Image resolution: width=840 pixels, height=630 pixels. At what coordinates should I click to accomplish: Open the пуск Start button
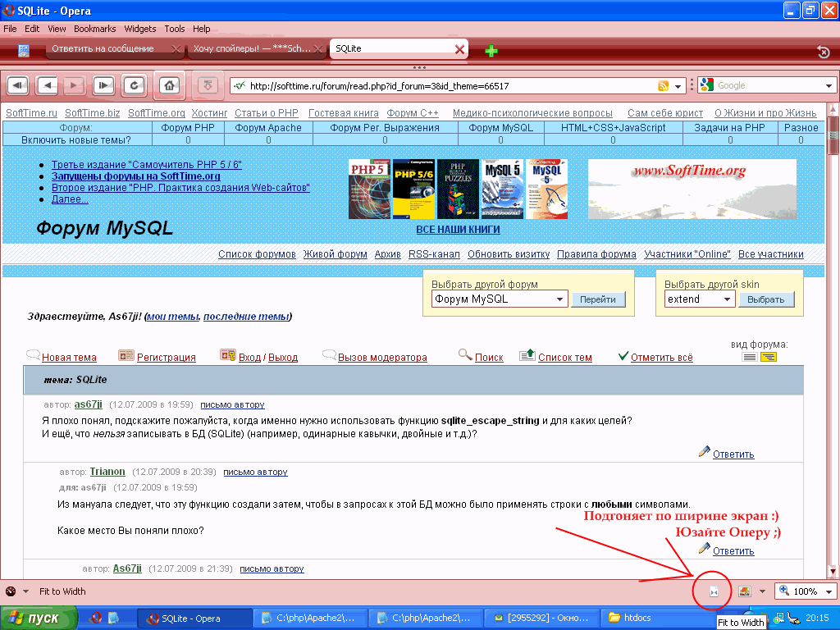click(x=39, y=618)
